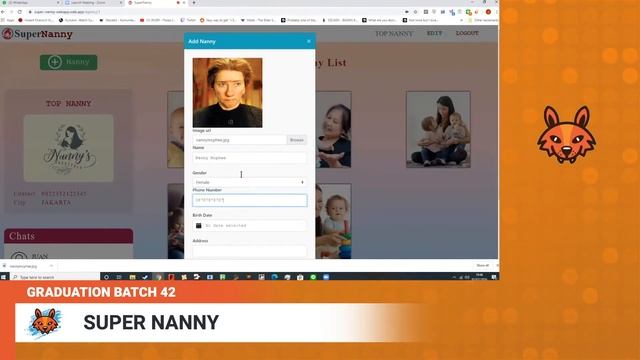Select nanny photo with mother and two babies

click(x=438, y=129)
